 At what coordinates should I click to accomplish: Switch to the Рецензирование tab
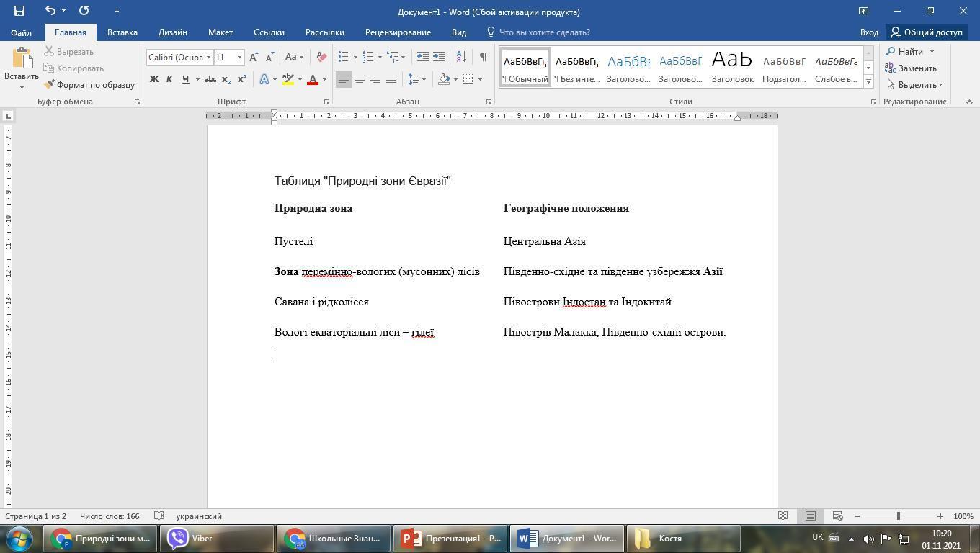tap(398, 32)
